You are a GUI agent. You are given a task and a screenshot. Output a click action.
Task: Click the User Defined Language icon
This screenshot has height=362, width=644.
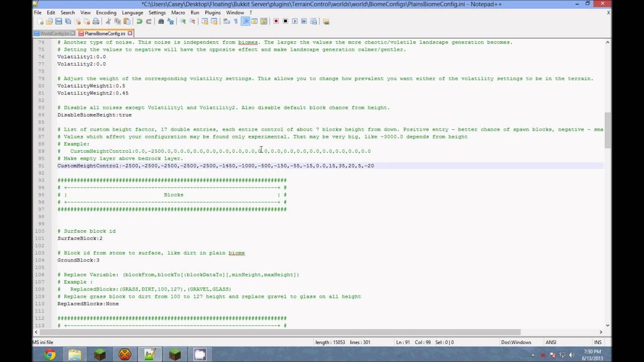coord(254,21)
